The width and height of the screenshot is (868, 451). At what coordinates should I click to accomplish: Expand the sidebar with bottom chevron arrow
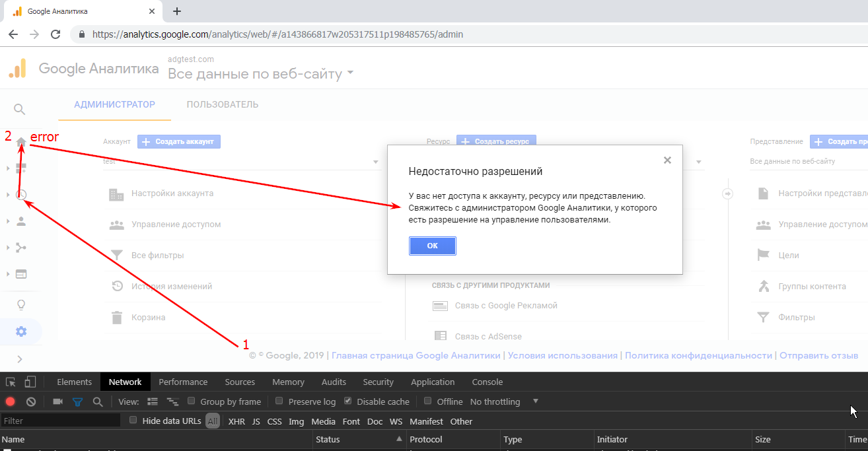point(20,359)
